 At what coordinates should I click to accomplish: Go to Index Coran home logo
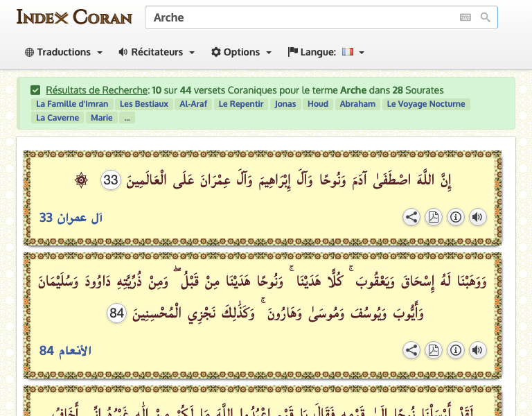(74, 17)
